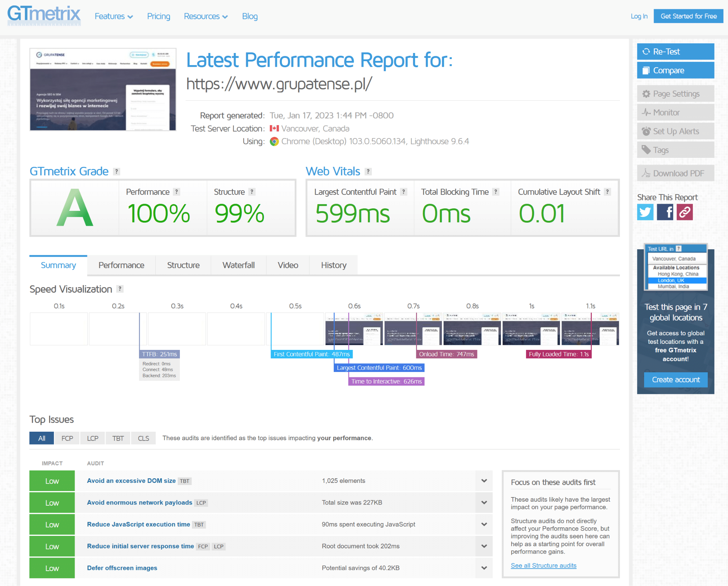Click the grupatense.pl site screenshot thumbnail
Screen dimensions: 728x586
coord(103,90)
